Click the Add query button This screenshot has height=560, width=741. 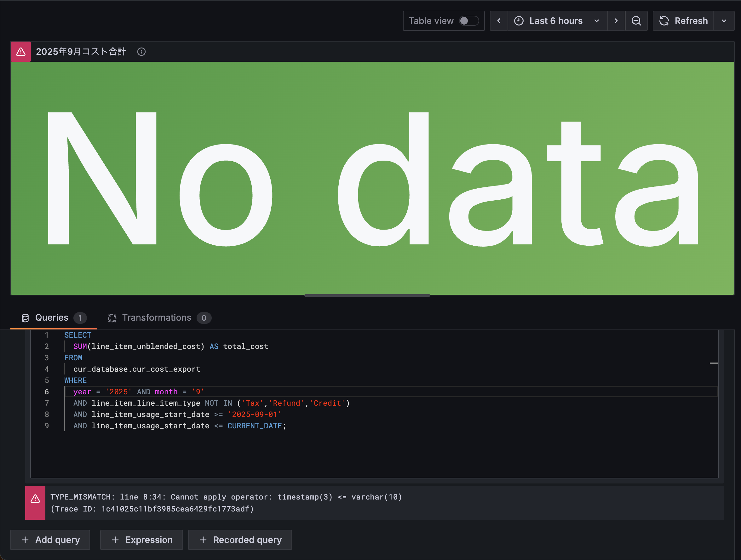(x=50, y=540)
